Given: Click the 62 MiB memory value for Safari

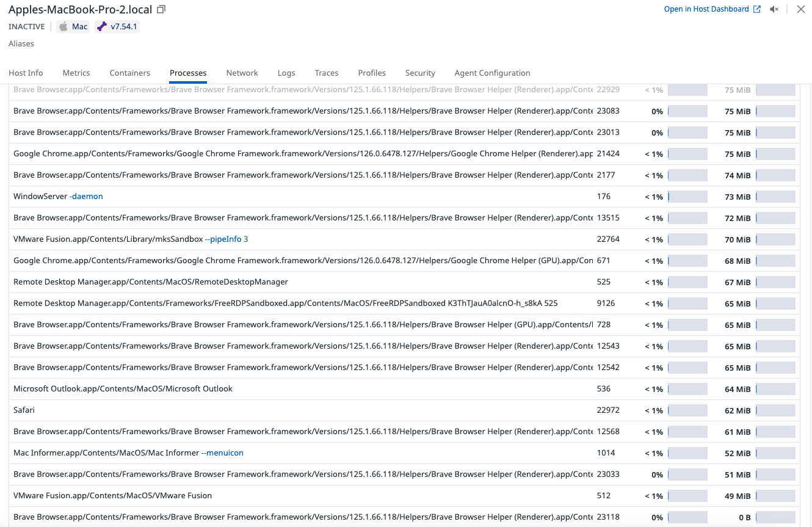Looking at the screenshot, I should 738,410.
